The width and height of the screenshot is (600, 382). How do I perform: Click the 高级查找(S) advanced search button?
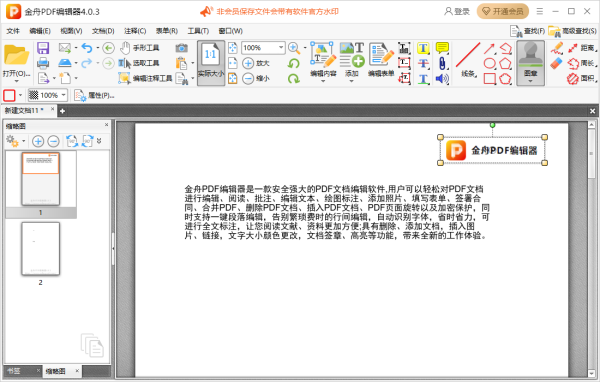click(x=573, y=31)
